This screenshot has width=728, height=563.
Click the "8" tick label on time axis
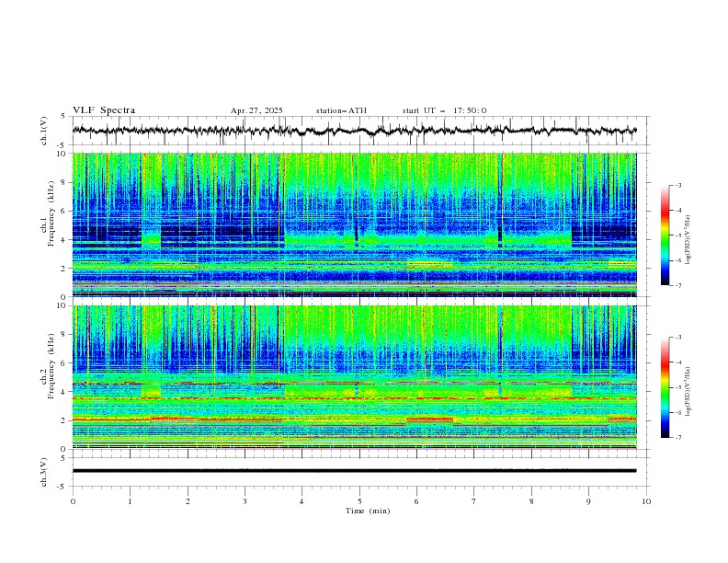pyautogui.click(x=531, y=501)
